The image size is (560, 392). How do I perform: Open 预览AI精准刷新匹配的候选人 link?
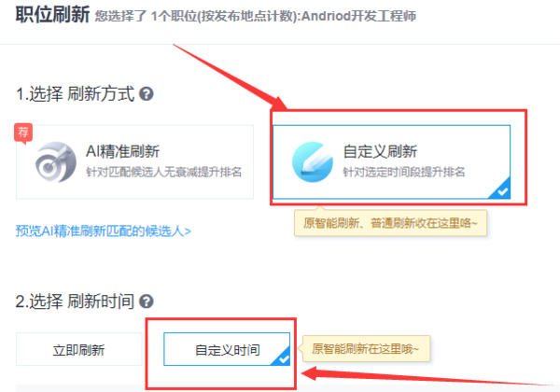(x=104, y=231)
